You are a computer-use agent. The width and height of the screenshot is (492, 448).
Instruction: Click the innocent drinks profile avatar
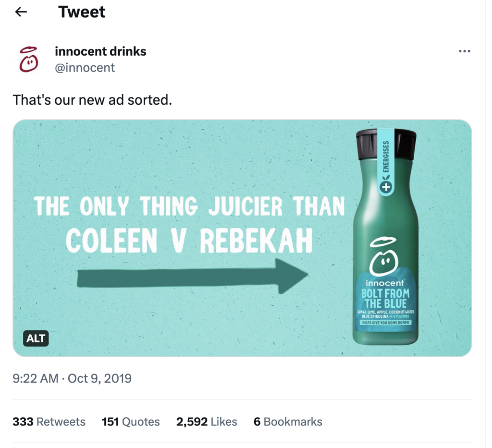(x=29, y=59)
